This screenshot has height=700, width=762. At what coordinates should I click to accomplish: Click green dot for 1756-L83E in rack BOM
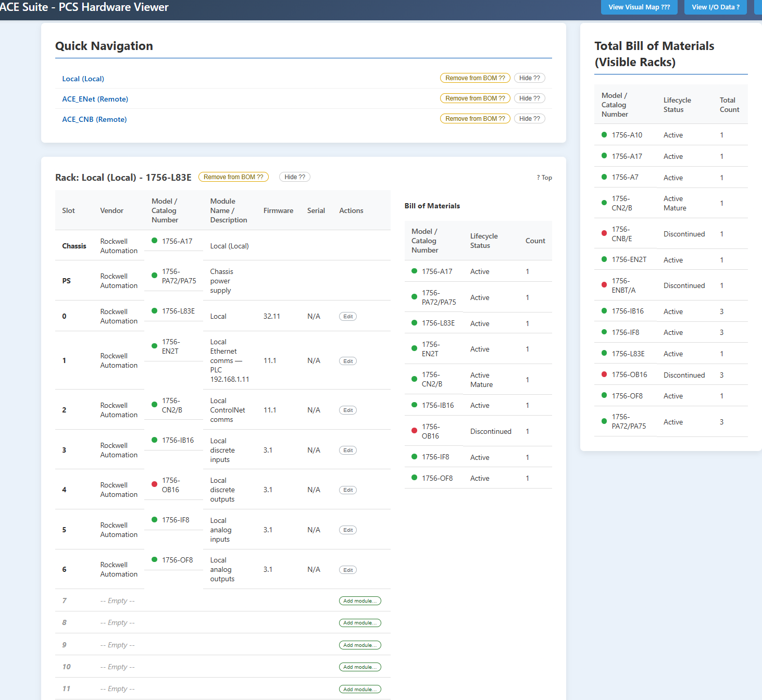pyautogui.click(x=414, y=323)
